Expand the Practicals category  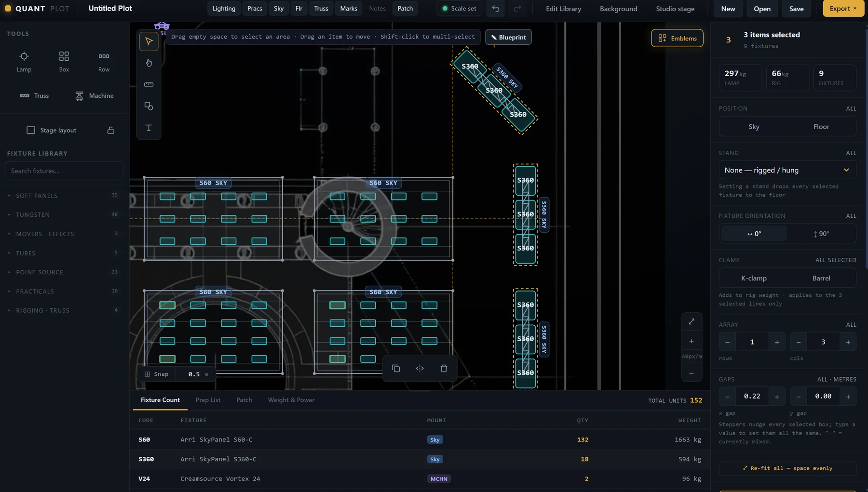click(x=64, y=292)
